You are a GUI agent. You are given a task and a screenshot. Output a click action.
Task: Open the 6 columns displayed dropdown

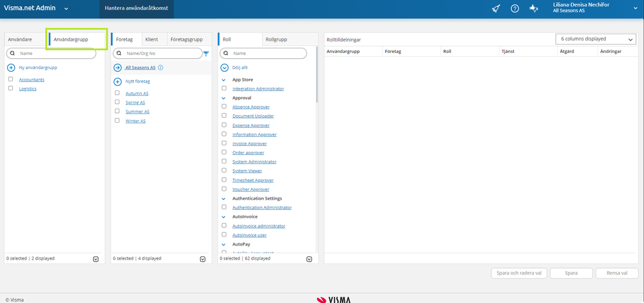[596, 39]
